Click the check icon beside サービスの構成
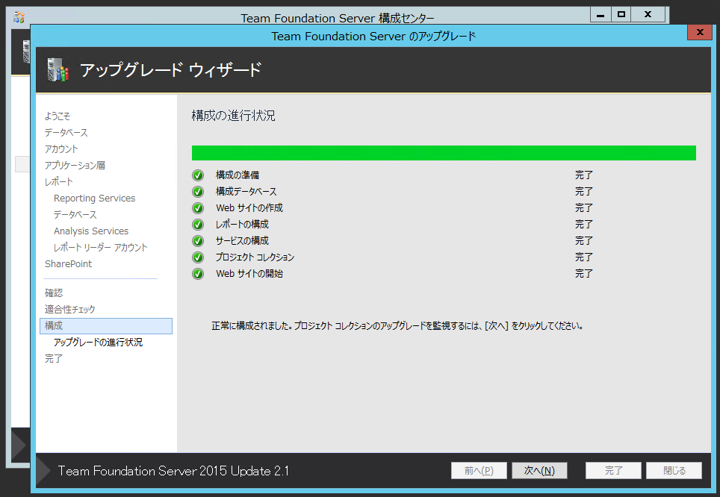The image size is (720, 497). click(x=198, y=241)
